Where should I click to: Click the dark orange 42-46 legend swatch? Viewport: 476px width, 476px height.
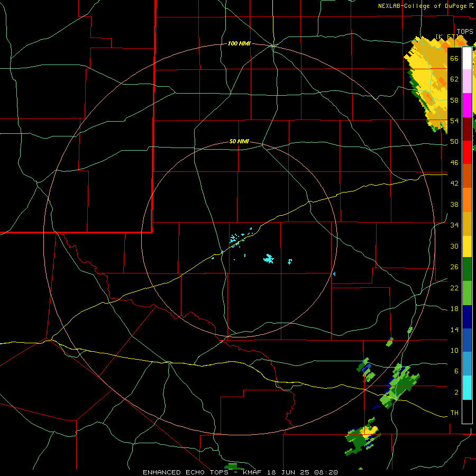tap(467, 176)
